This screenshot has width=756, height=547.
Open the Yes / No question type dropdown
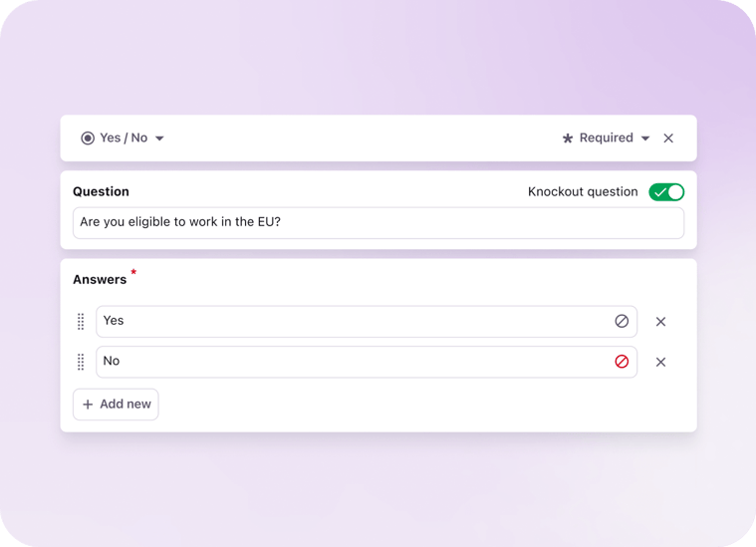(123, 137)
